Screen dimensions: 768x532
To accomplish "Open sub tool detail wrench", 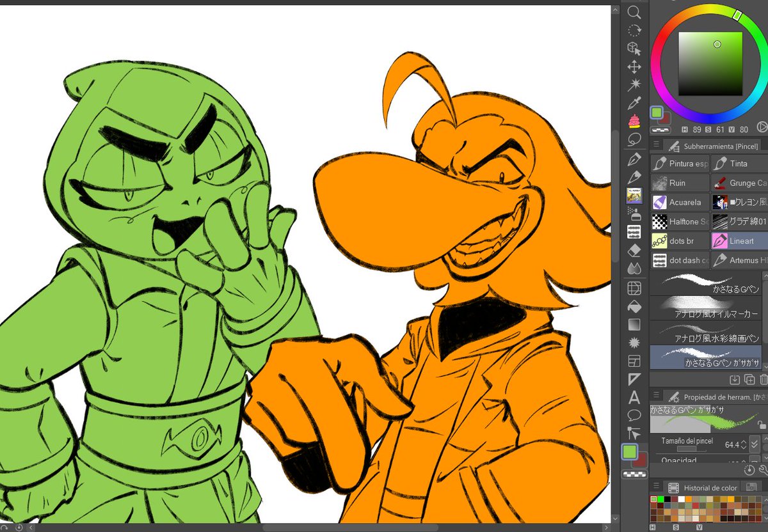I will 764,470.
